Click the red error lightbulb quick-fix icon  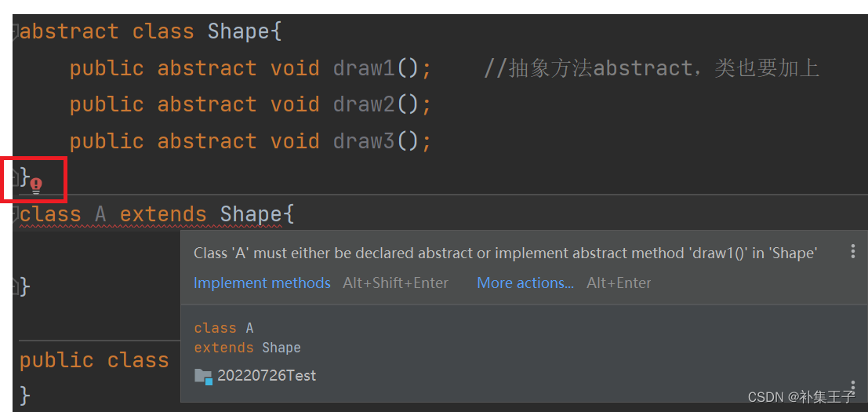pyautogui.click(x=36, y=185)
